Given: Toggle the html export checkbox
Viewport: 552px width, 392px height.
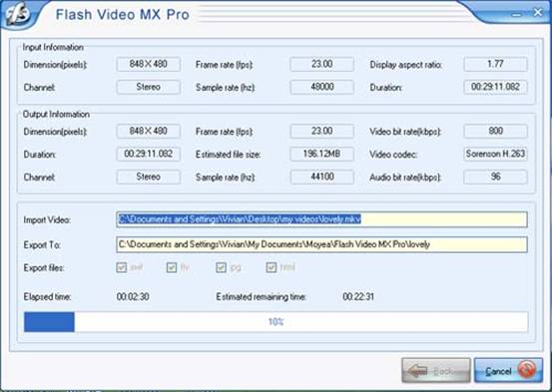Looking at the screenshot, I should 272,267.
